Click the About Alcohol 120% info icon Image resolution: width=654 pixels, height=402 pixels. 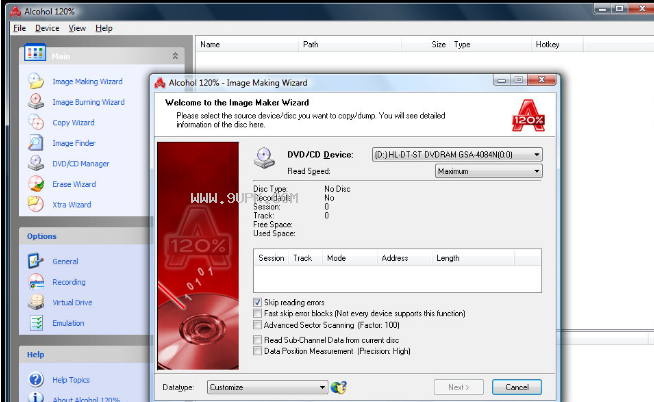(36, 397)
